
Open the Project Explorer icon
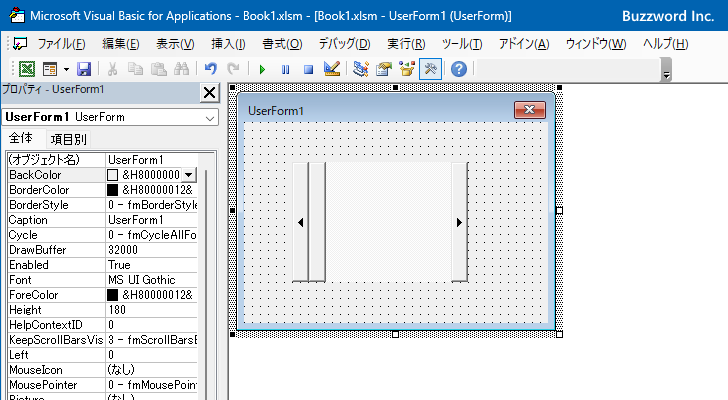361,69
